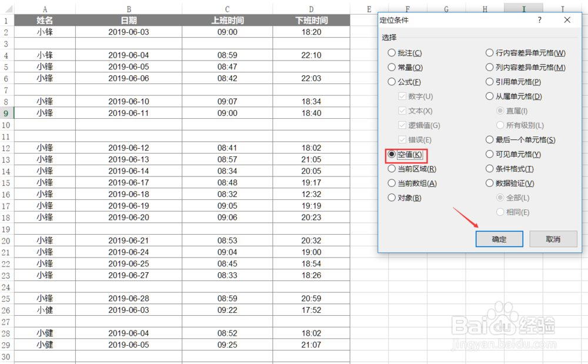Click date cell 2019-06-11
The width and height of the screenshot is (588, 364).
[129, 113]
